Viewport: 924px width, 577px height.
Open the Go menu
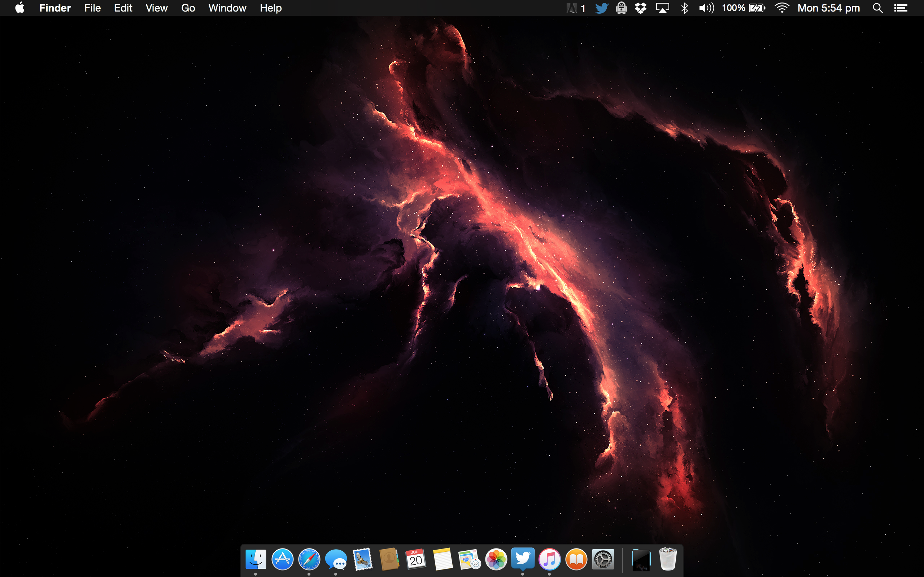[188, 8]
